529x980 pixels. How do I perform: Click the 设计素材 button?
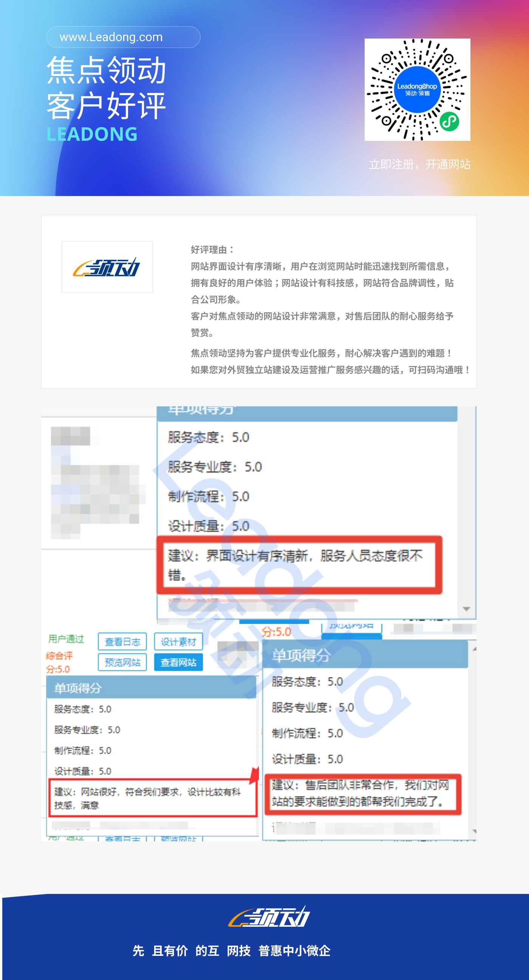coord(178,642)
